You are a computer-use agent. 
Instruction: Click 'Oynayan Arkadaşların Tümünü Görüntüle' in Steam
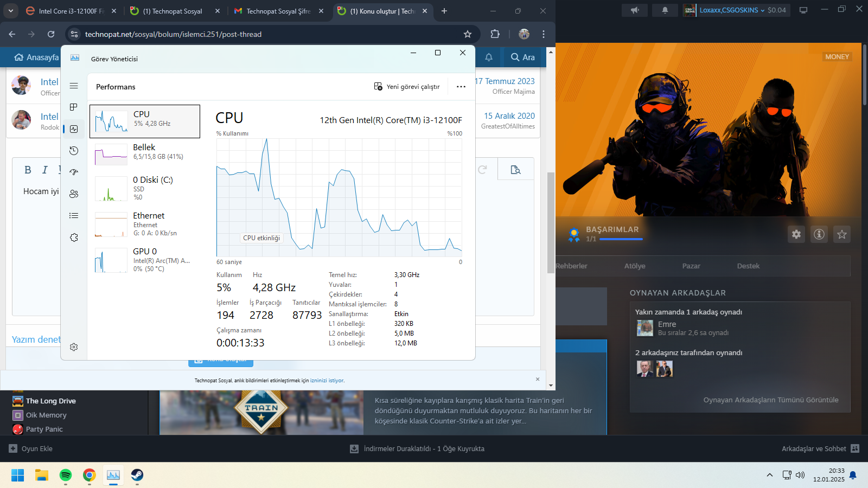[771, 400]
